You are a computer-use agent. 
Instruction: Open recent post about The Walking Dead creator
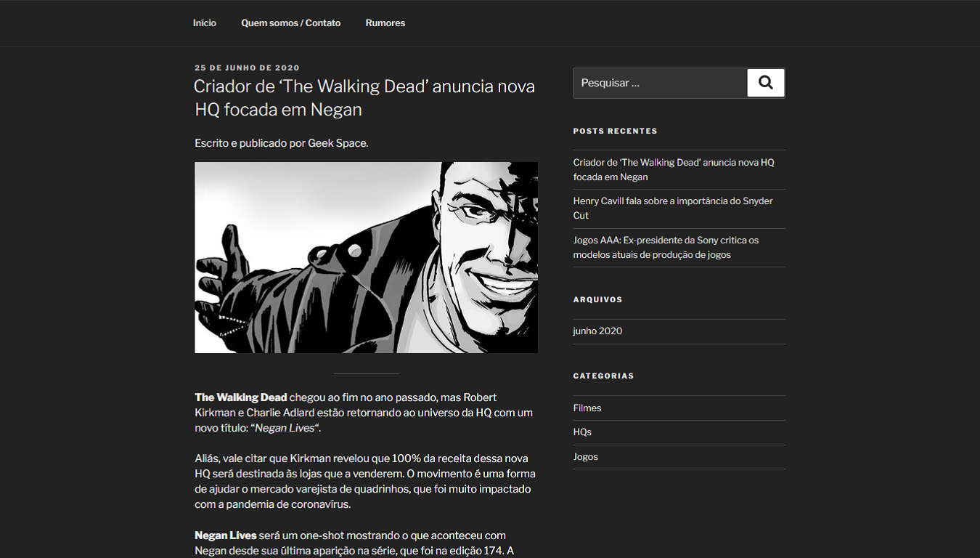[x=674, y=169]
